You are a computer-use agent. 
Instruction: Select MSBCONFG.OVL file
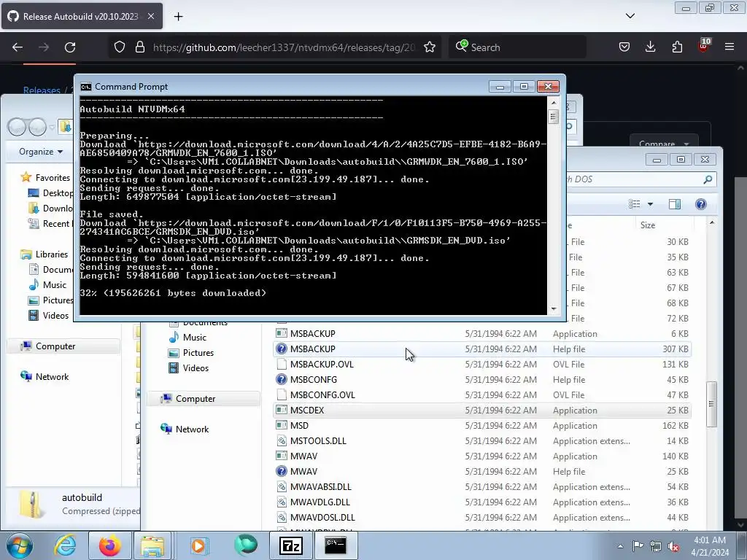[x=482, y=394]
